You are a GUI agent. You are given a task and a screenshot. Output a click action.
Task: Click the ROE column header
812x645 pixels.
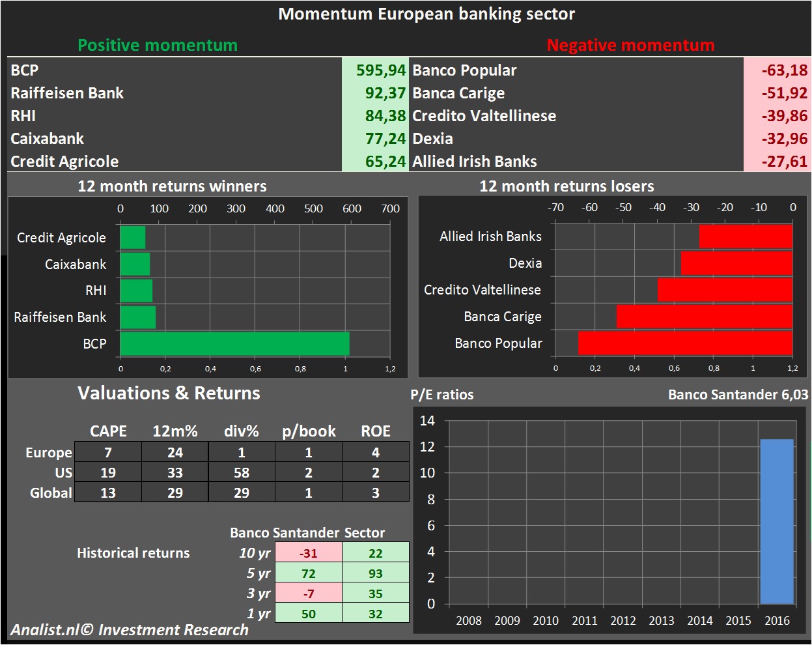point(376,431)
